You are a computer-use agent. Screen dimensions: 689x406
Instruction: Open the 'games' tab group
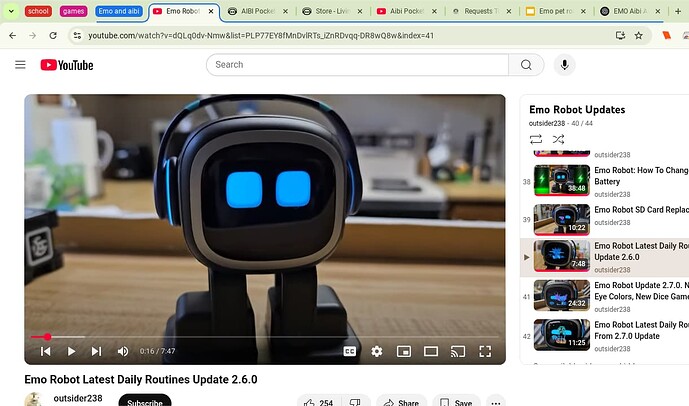(x=73, y=11)
